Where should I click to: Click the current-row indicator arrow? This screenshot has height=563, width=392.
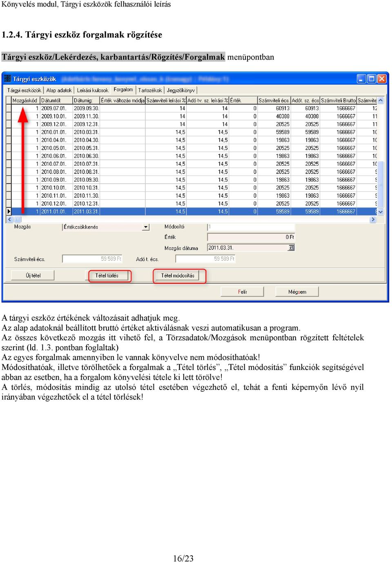tap(9, 211)
